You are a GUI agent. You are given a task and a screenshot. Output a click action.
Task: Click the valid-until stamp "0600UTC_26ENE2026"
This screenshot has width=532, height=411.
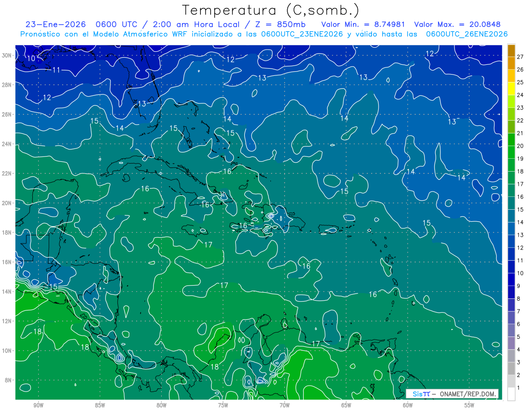click(467, 34)
